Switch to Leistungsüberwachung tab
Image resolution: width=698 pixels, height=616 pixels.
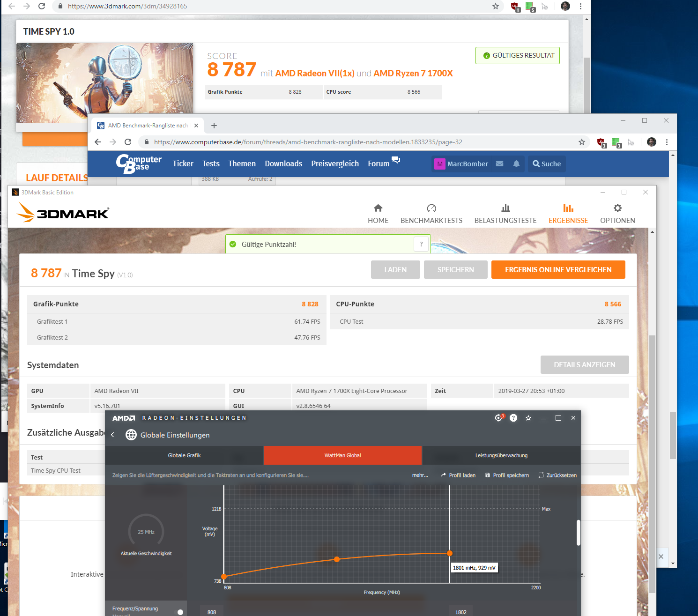point(501,455)
